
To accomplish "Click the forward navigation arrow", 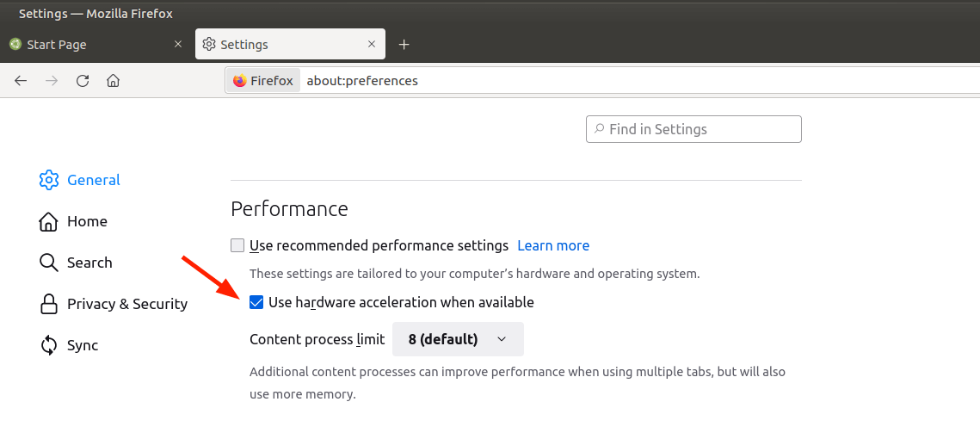I will (x=52, y=81).
